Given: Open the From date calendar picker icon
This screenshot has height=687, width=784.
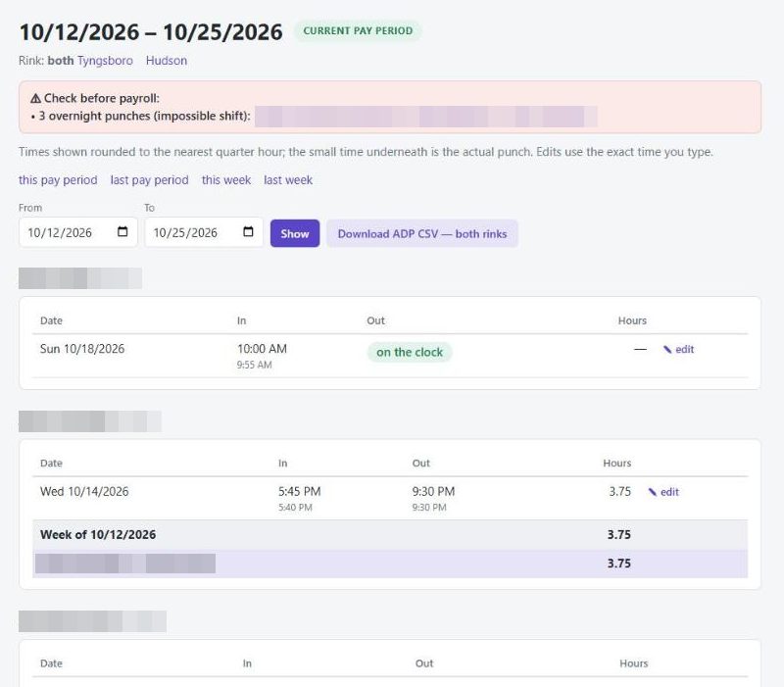Looking at the screenshot, I should [122, 231].
